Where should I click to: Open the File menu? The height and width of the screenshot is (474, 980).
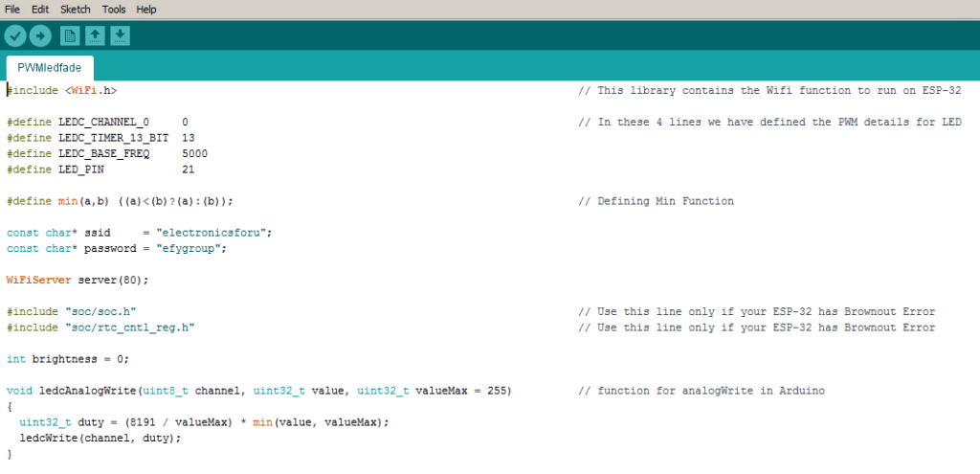pyautogui.click(x=12, y=9)
